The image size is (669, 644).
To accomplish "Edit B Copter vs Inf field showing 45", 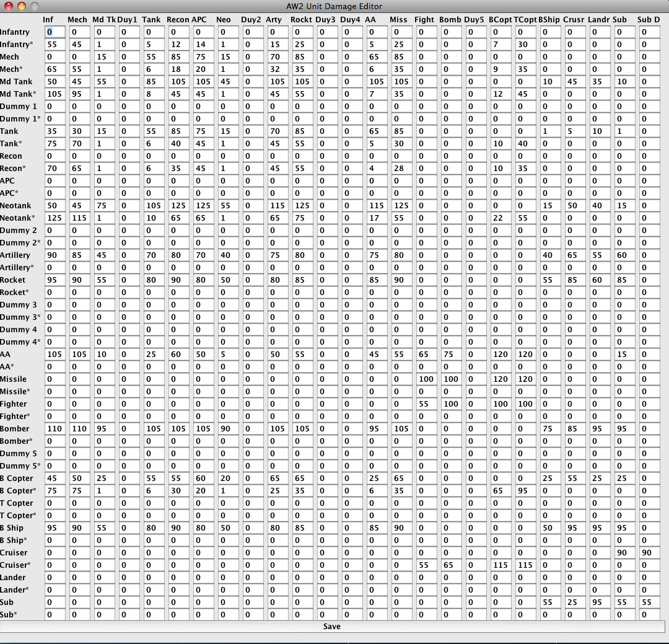I will coord(55,479).
